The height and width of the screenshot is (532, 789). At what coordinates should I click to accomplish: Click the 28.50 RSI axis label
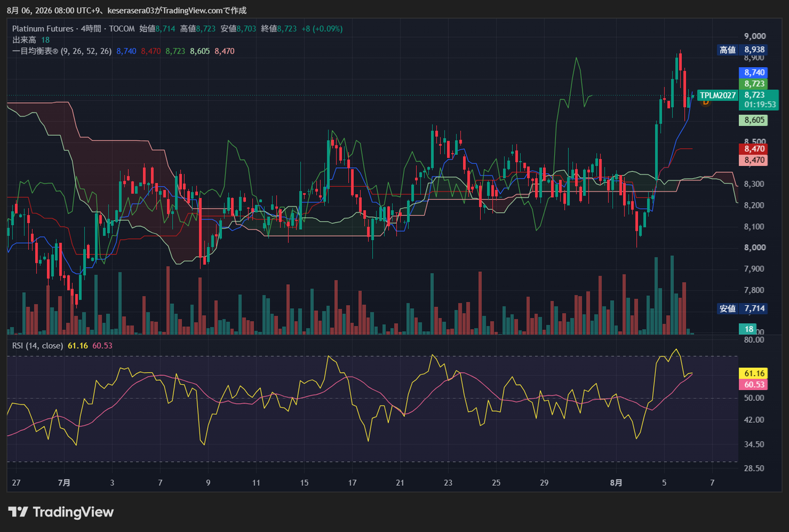tap(754, 469)
